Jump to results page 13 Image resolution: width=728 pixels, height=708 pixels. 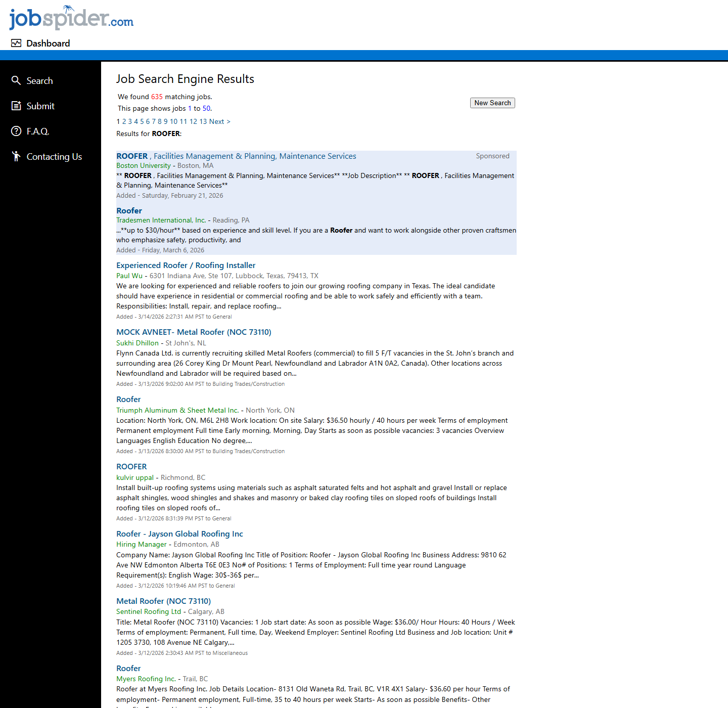click(x=203, y=121)
